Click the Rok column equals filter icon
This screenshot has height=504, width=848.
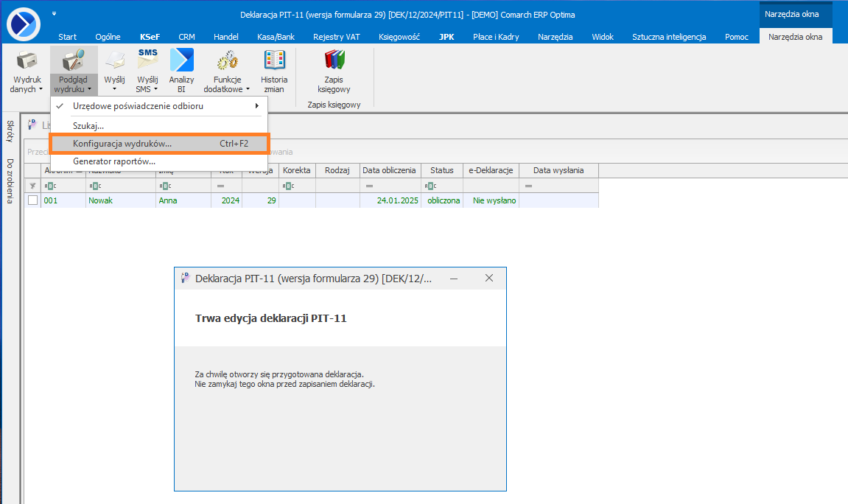point(220,186)
